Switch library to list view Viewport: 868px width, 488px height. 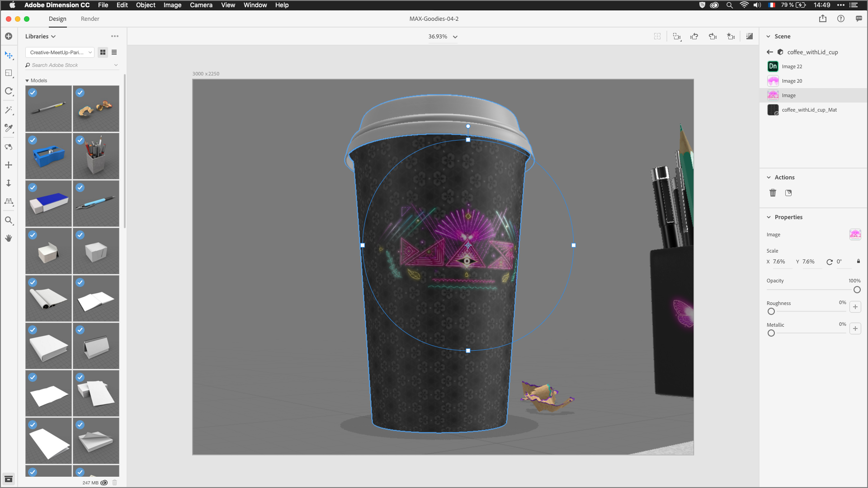(x=114, y=52)
